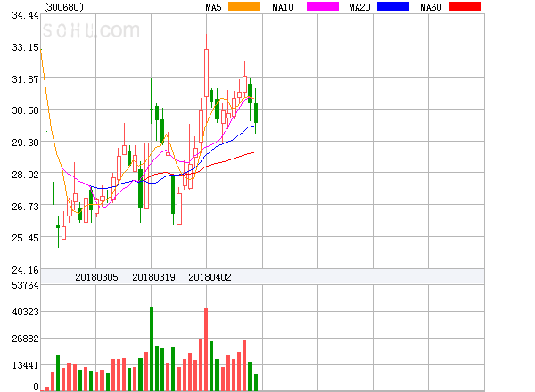Click the 26882 volume axis value
This screenshot has height=392, width=535.
point(25,339)
